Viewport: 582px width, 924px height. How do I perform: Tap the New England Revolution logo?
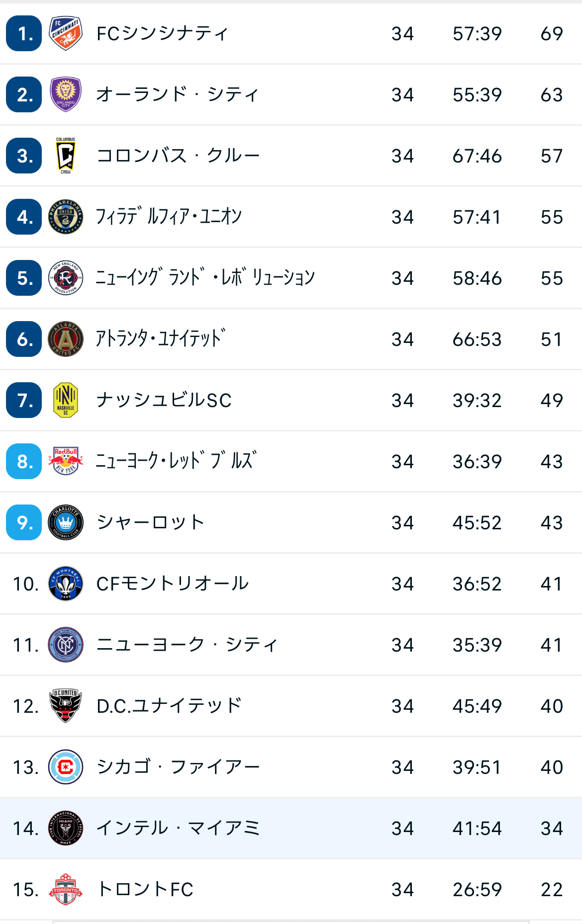66,278
